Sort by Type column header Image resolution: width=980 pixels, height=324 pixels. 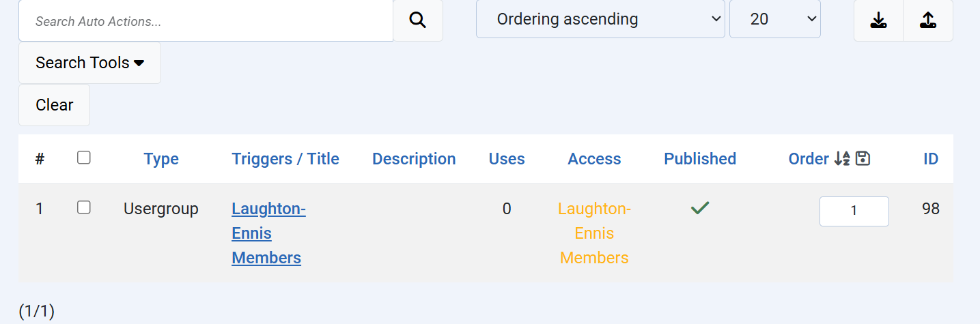161,159
